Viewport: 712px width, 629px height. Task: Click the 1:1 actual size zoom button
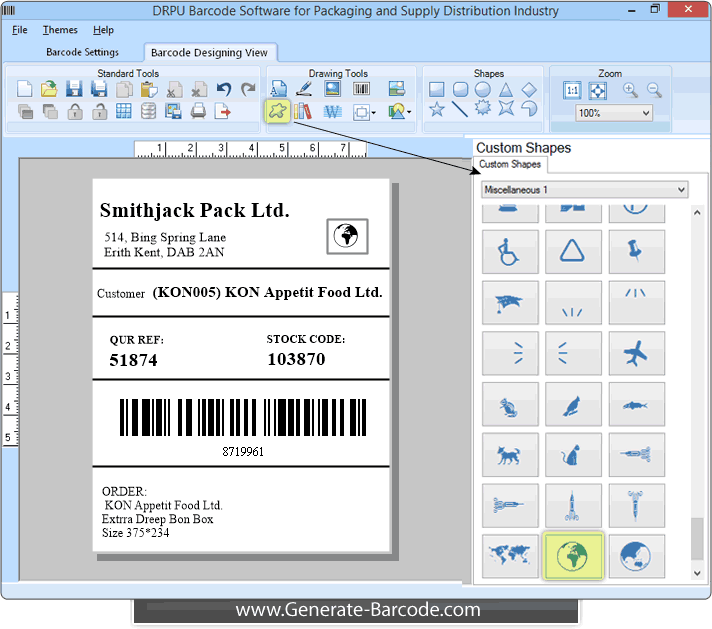click(x=572, y=90)
